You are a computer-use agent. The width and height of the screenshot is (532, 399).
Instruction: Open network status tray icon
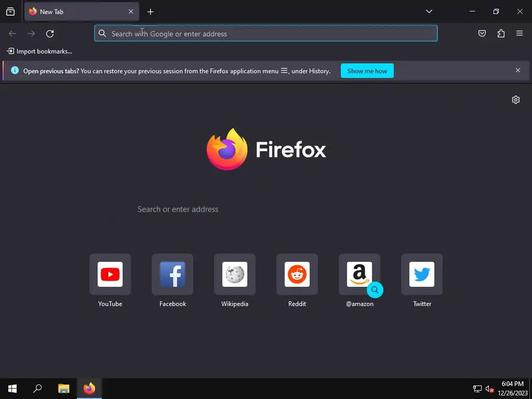click(477, 389)
